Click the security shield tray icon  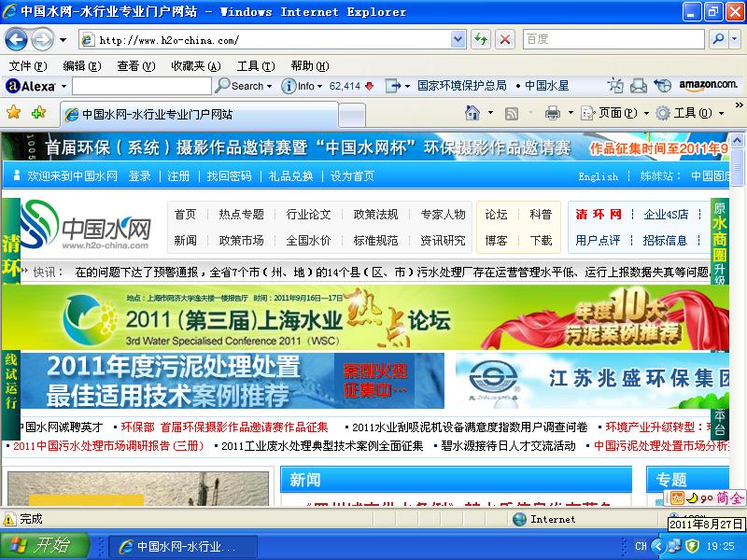click(692, 546)
